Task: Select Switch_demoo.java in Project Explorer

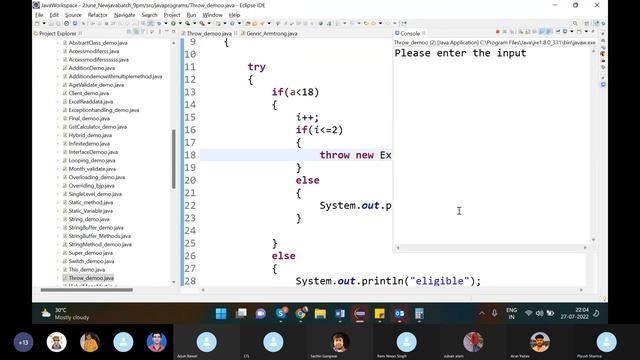Action: pyautogui.click(x=91, y=261)
